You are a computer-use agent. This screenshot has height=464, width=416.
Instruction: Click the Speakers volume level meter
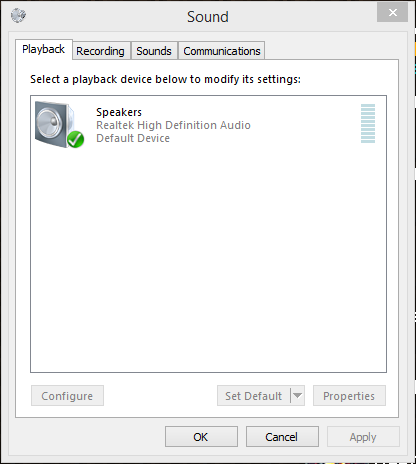[x=368, y=124]
